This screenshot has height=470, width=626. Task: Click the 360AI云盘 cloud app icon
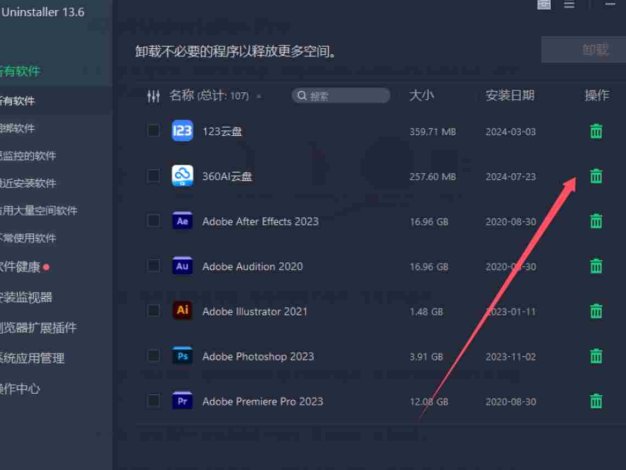pyautogui.click(x=182, y=175)
